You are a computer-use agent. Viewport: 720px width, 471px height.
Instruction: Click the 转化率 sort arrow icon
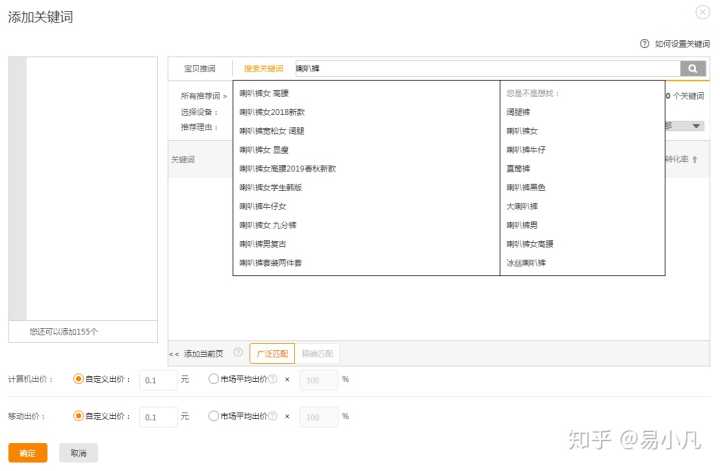(x=695, y=160)
